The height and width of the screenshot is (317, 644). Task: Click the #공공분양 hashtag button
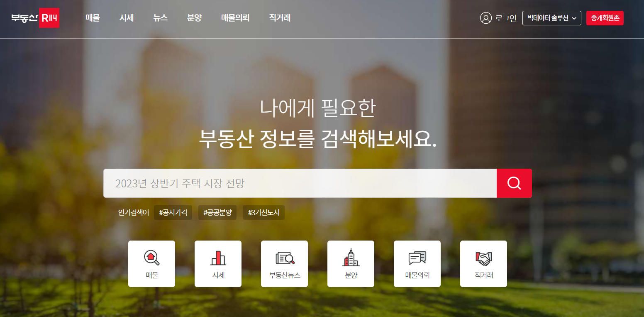tap(217, 212)
